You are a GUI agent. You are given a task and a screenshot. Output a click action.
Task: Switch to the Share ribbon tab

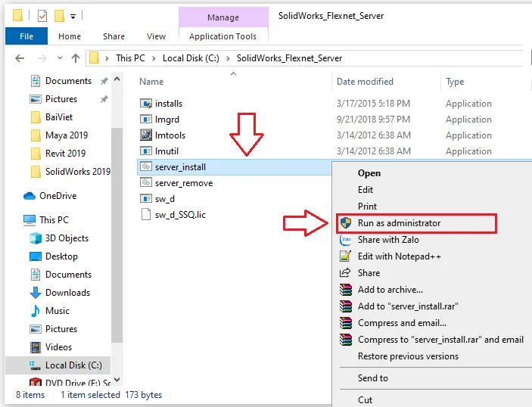[114, 36]
